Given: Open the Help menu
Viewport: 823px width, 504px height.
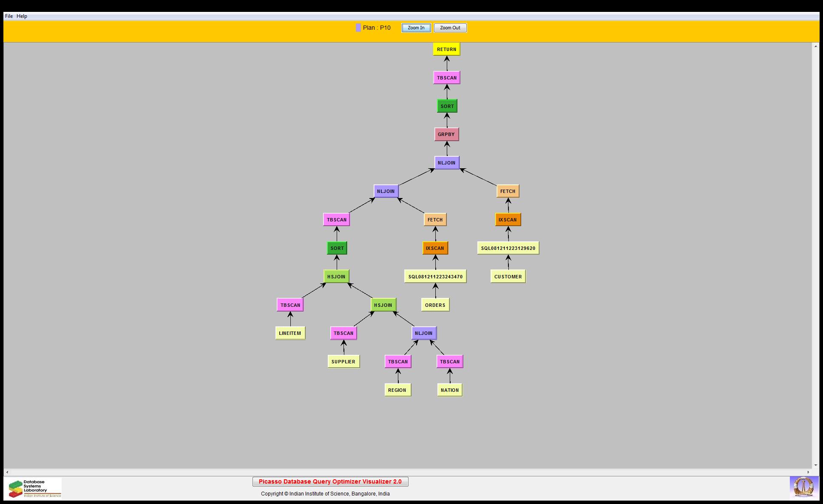Looking at the screenshot, I should [22, 16].
